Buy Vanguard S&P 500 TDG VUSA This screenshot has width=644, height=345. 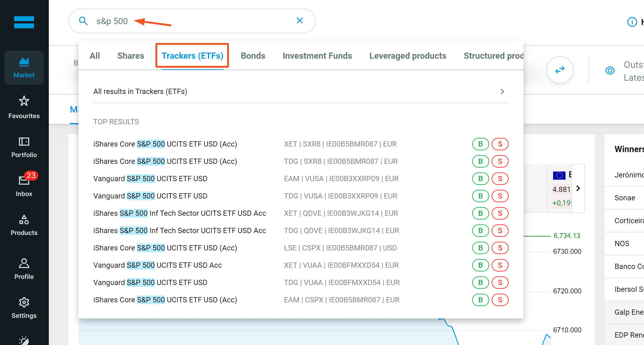(481, 196)
